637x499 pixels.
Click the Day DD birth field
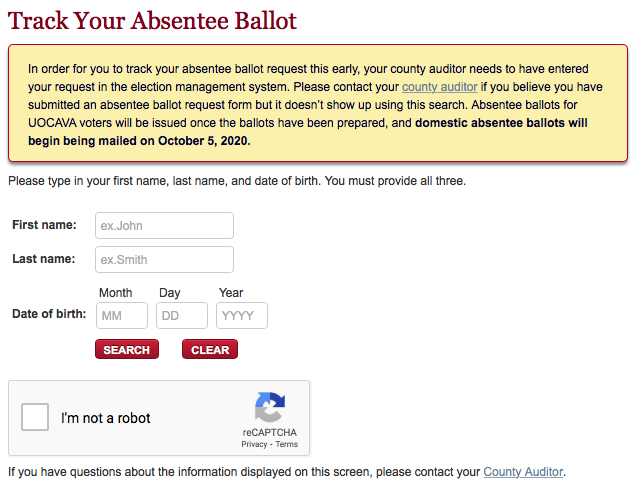182,315
